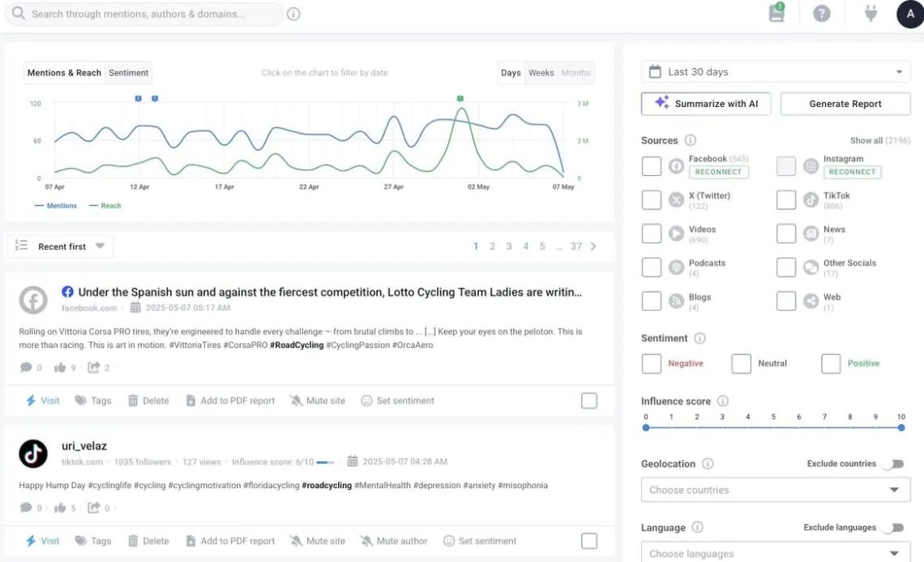Click Reconnect under Facebook
Image resolution: width=924 pixels, height=562 pixels.
[718, 172]
